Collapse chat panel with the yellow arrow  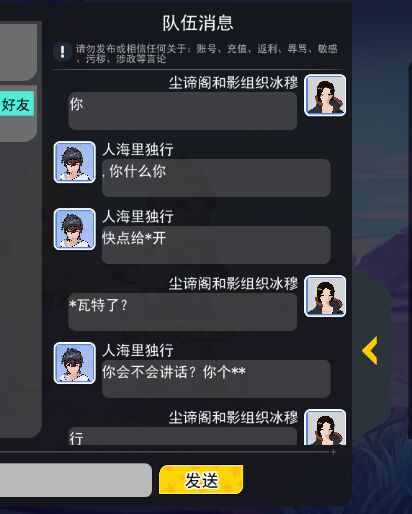[370, 350]
